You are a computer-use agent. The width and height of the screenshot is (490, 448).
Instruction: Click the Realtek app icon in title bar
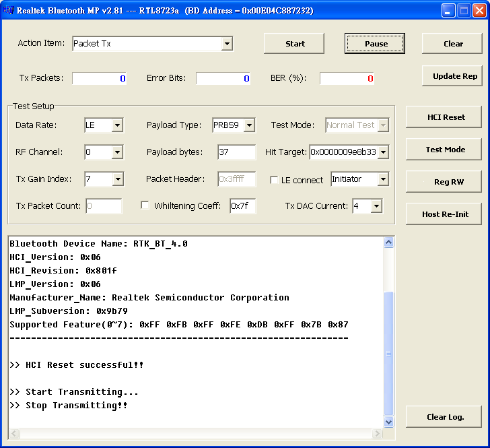(9, 10)
